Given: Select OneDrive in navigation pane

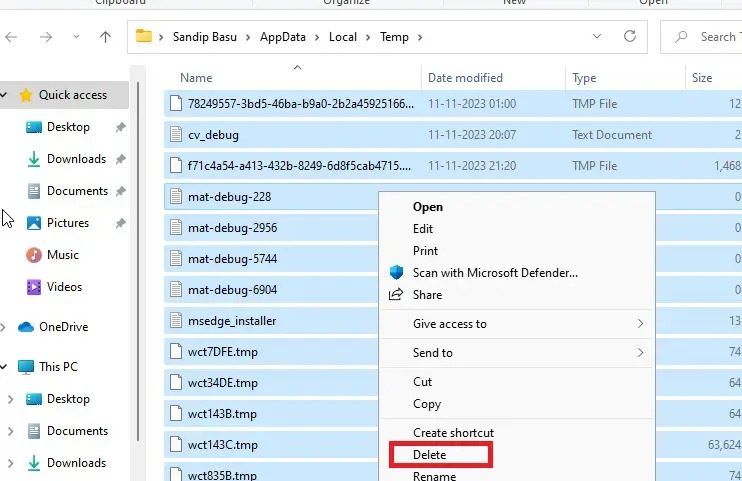Looking at the screenshot, I should pyautogui.click(x=63, y=327).
